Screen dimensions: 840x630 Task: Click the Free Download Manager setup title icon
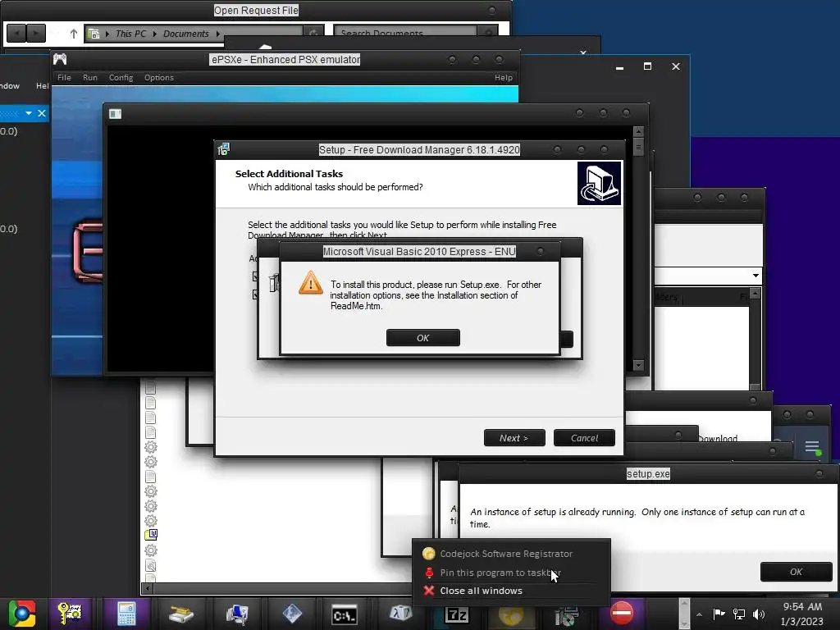[224, 149]
